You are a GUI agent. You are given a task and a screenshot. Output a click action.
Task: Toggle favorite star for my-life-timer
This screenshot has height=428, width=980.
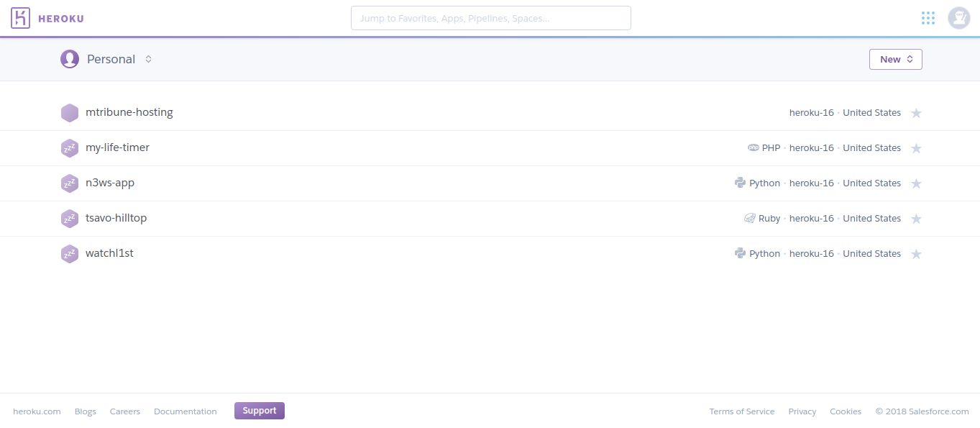pos(916,148)
